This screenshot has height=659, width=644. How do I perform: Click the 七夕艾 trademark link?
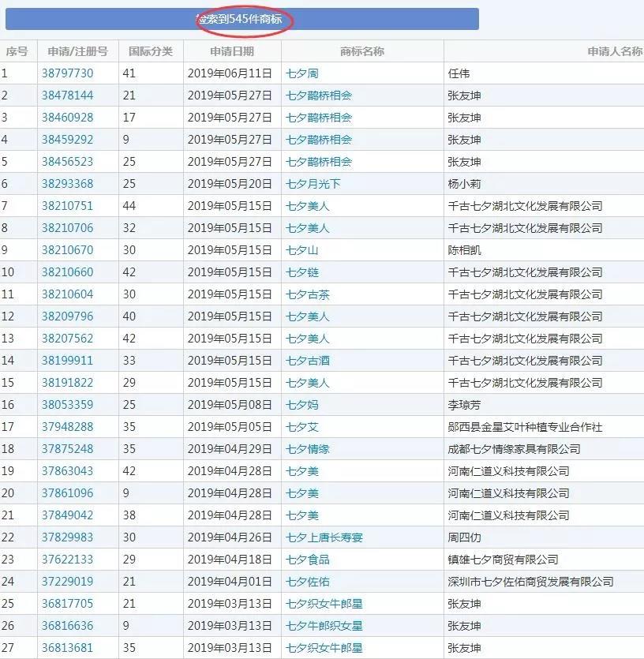[302, 427]
